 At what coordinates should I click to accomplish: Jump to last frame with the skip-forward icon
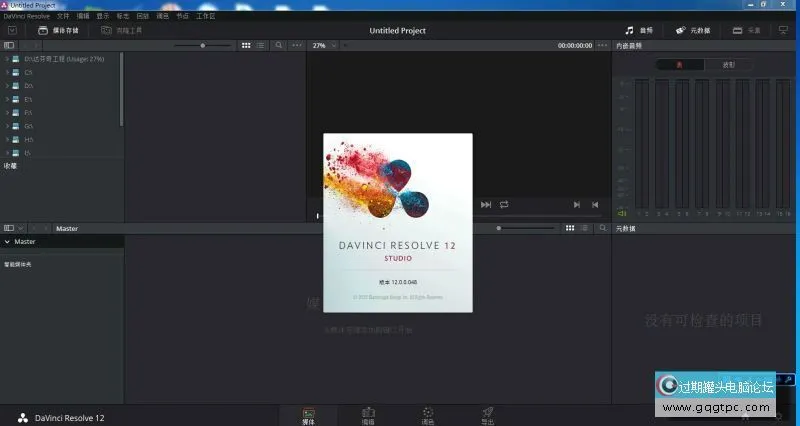click(576, 205)
